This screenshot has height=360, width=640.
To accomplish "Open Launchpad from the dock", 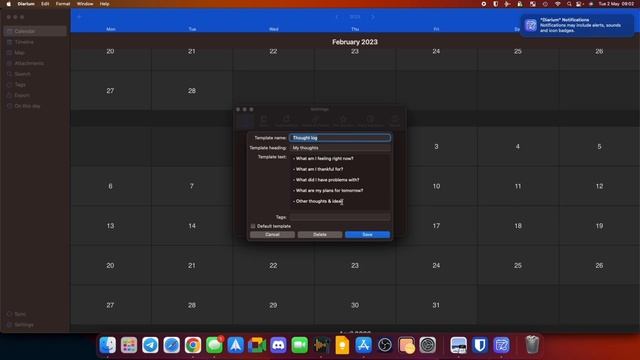I will click(x=129, y=345).
